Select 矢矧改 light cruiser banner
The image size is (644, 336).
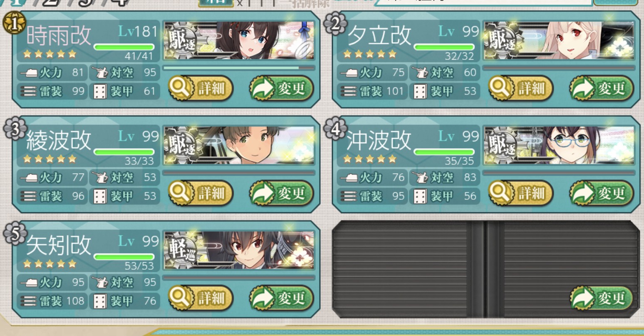[239, 250]
